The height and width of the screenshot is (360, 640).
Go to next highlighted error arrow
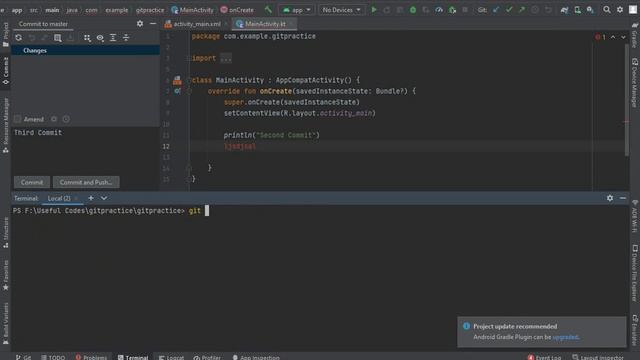click(x=623, y=37)
